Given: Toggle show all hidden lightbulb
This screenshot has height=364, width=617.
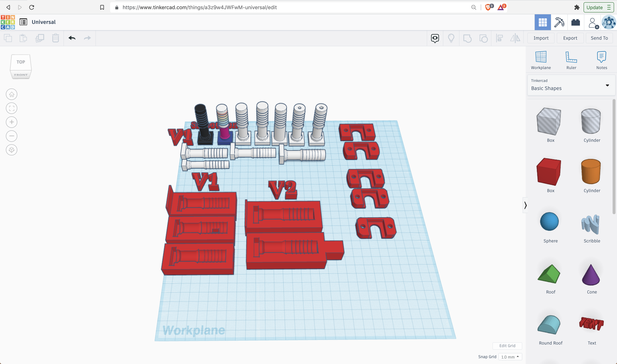Looking at the screenshot, I should (451, 38).
